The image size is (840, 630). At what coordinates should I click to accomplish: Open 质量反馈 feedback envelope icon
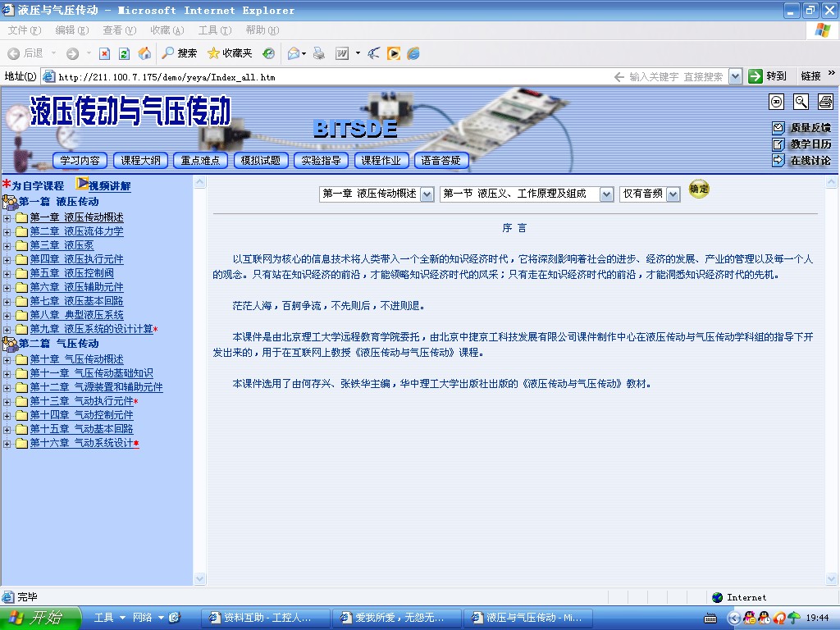778,128
